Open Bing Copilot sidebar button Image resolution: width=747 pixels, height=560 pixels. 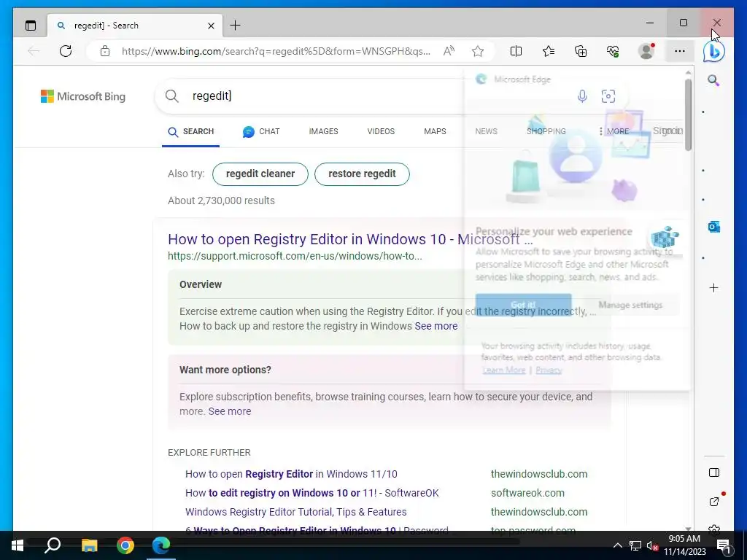(714, 52)
